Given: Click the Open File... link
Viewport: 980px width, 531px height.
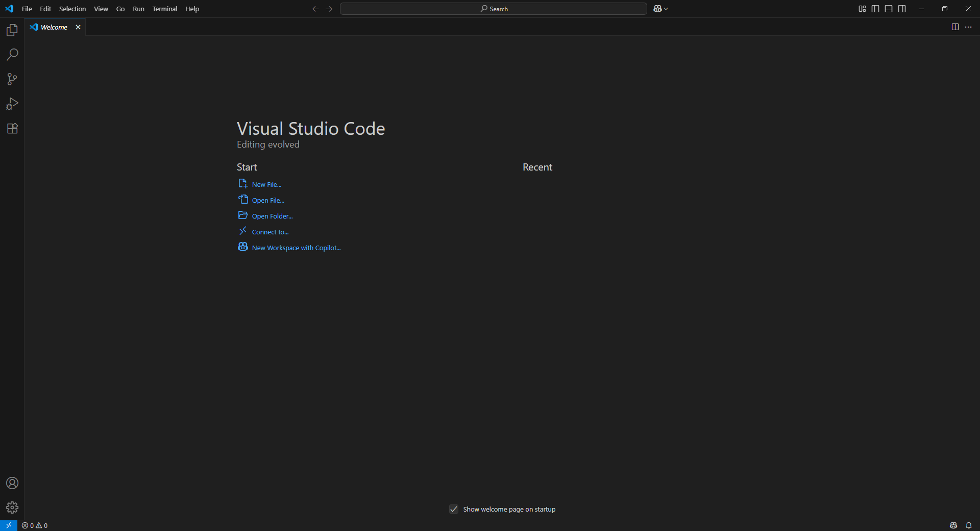Looking at the screenshot, I should (x=261, y=200).
